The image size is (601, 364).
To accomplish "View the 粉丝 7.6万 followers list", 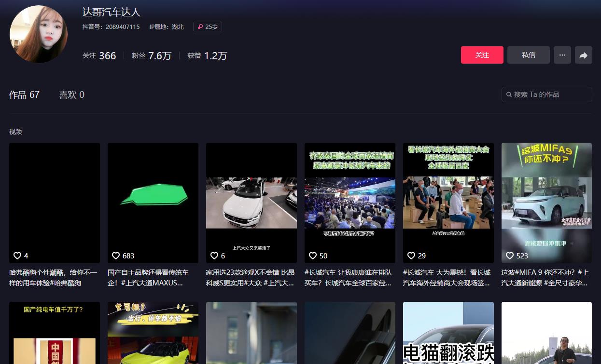I will (152, 56).
